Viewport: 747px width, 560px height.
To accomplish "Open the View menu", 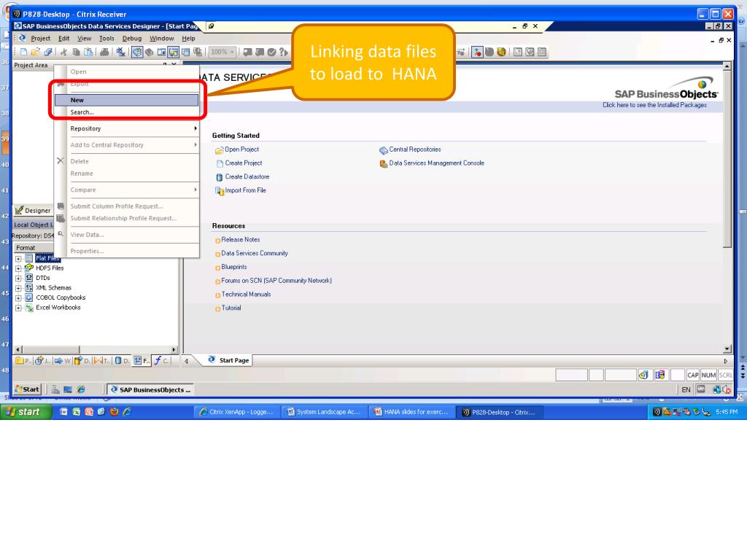I will point(85,39).
